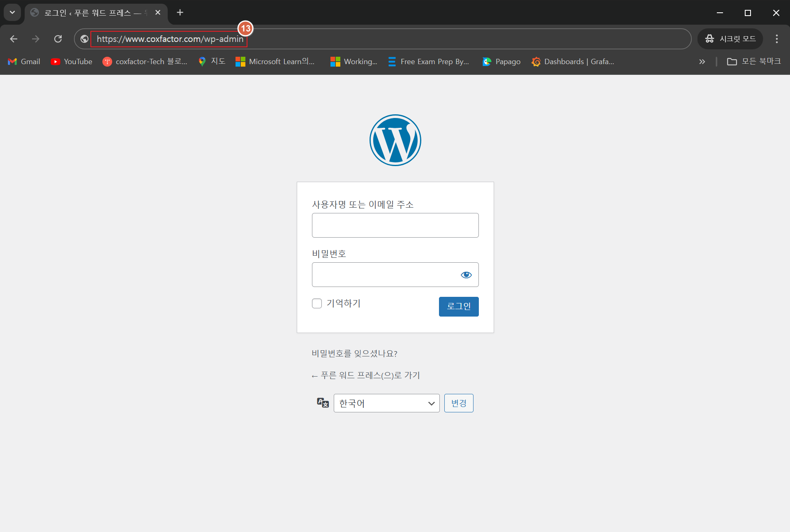The width and height of the screenshot is (790, 532).
Task: Click the translation language icon beside dropdown
Action: pyautogui.click(x=323, y=403)
